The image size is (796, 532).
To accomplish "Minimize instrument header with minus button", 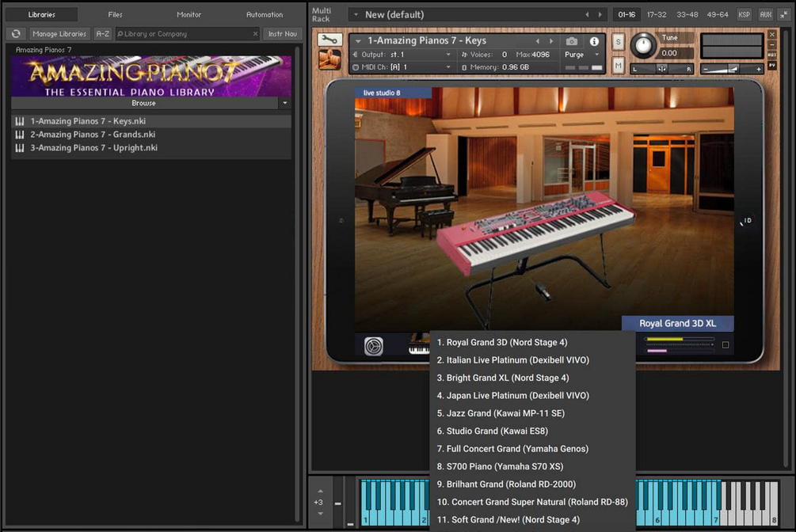I will click(772, 44).
